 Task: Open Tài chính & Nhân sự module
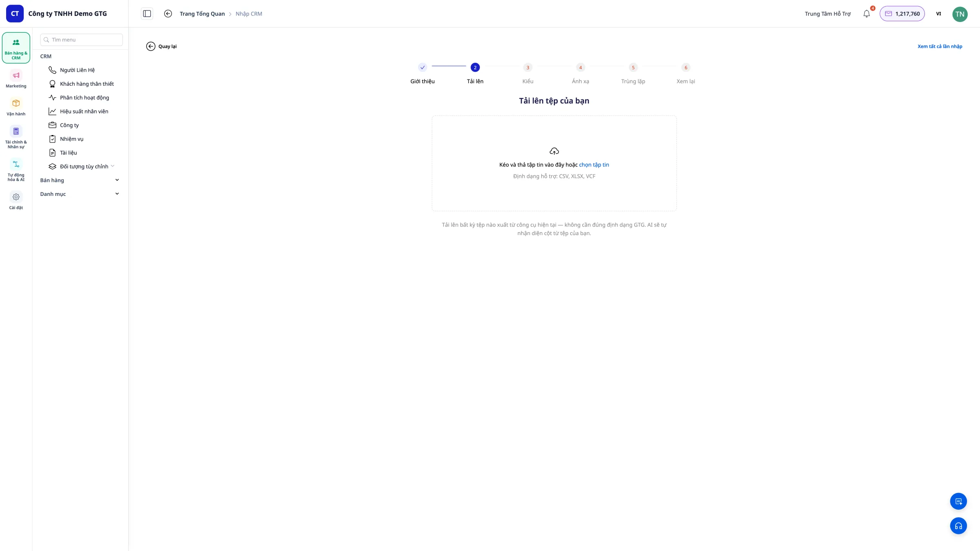tap(16, 137)
